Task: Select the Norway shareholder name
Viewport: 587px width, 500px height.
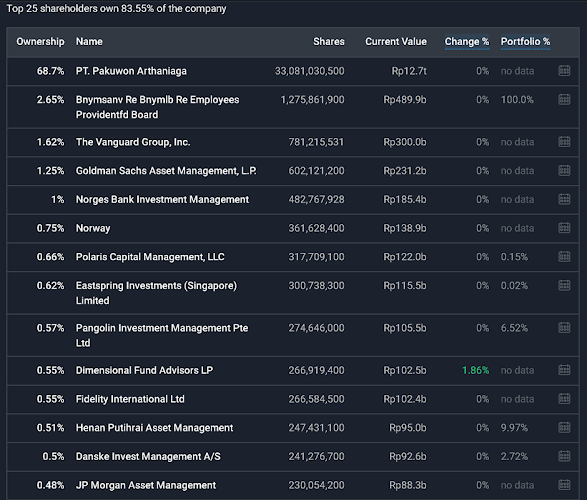Action: pyautogui.click(x=93, y=228)
